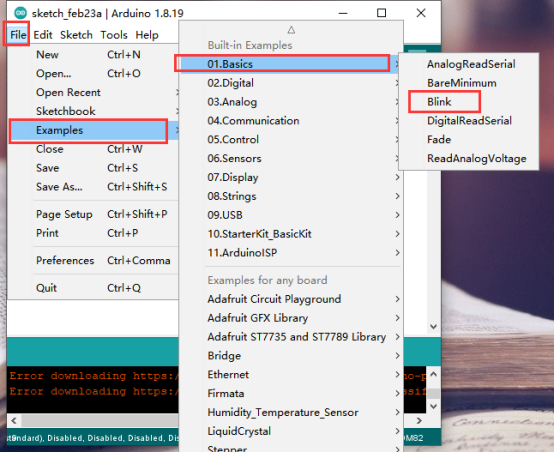Viewport: 554px width, 452px height.
Task: Click the editor scrollbar down arrow
Action: tap(434, 327)
